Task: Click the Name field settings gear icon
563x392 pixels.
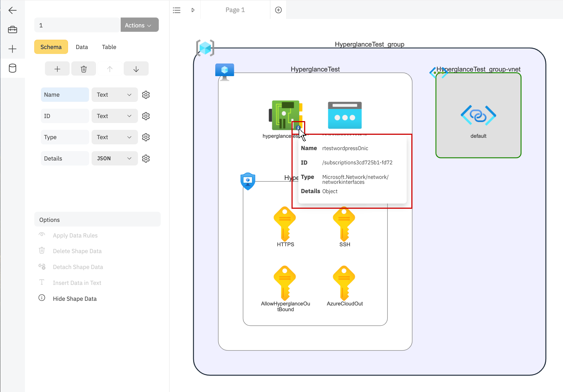Action: click(145, 95)
